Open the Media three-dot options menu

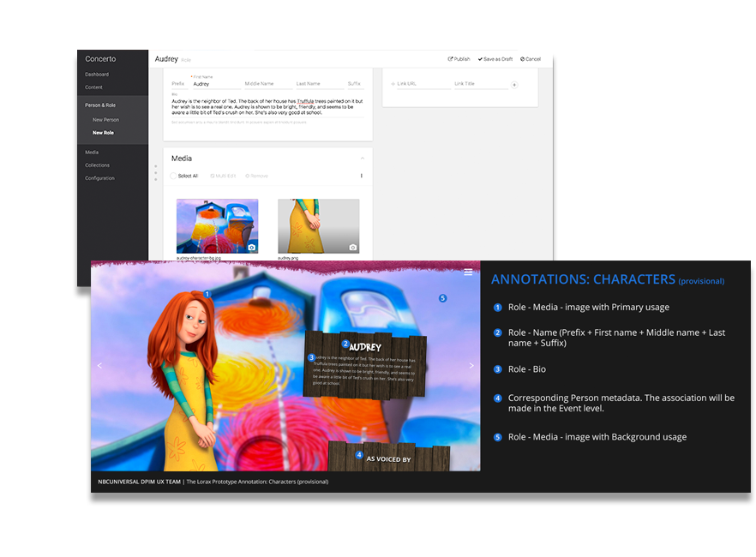pyautogui.click(x=361, y=176)
